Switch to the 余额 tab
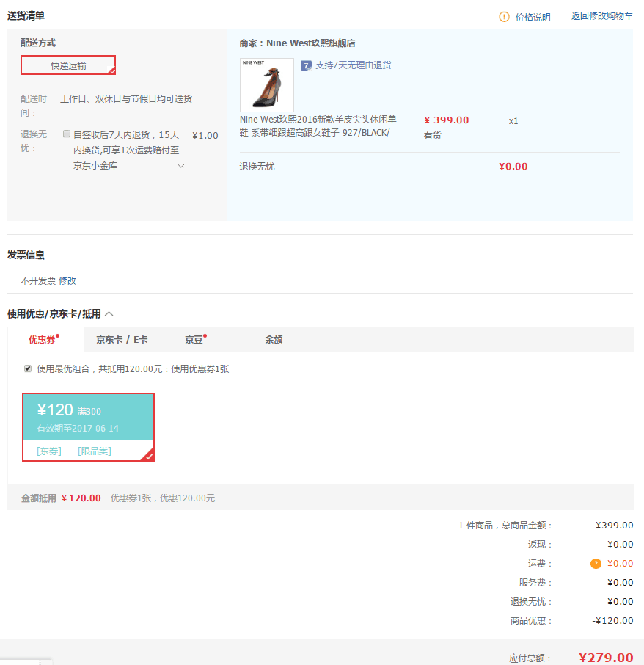The width and height of the screenshot is (644, 665). [x=274, y=340]
